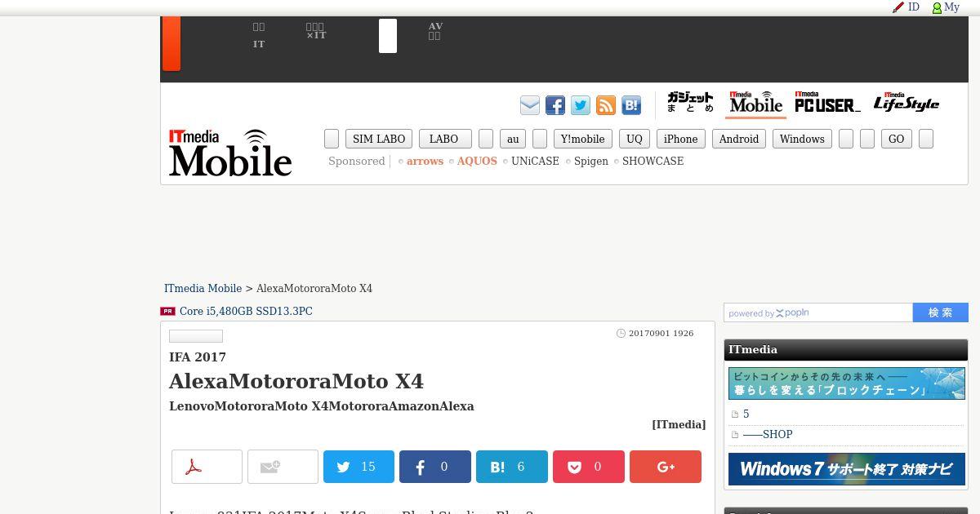The width and height of the screenshot is (980, 514).
Task: Open LABO navigation button
Action: (x=445, y=139)
